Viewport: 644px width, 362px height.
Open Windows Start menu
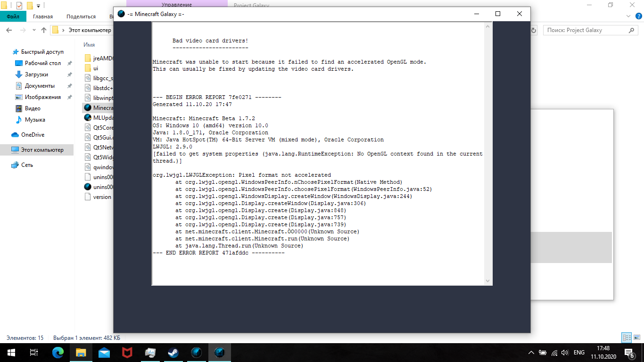pyautogui.click(x=11, y=352)
